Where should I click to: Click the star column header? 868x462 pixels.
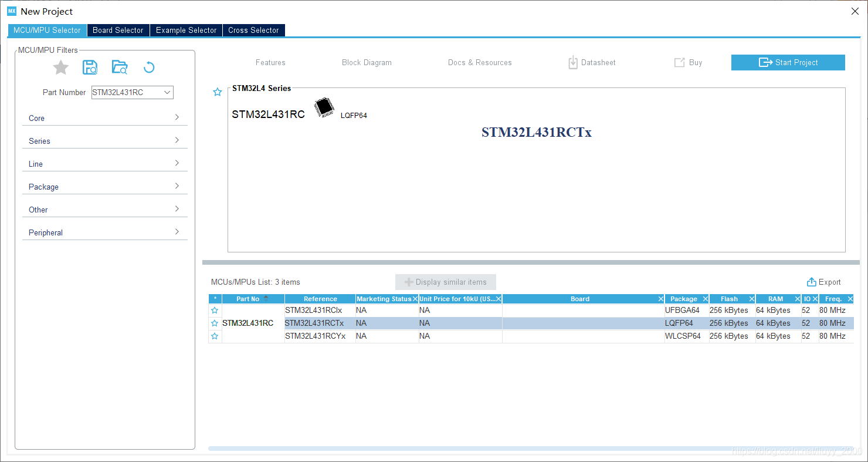(x=215, y=299)
